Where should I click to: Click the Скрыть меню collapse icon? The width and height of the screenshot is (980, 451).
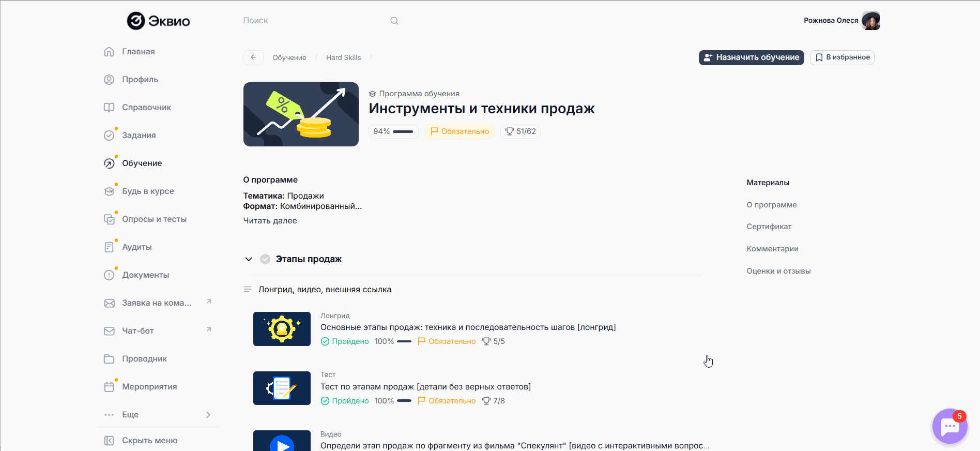109,441
